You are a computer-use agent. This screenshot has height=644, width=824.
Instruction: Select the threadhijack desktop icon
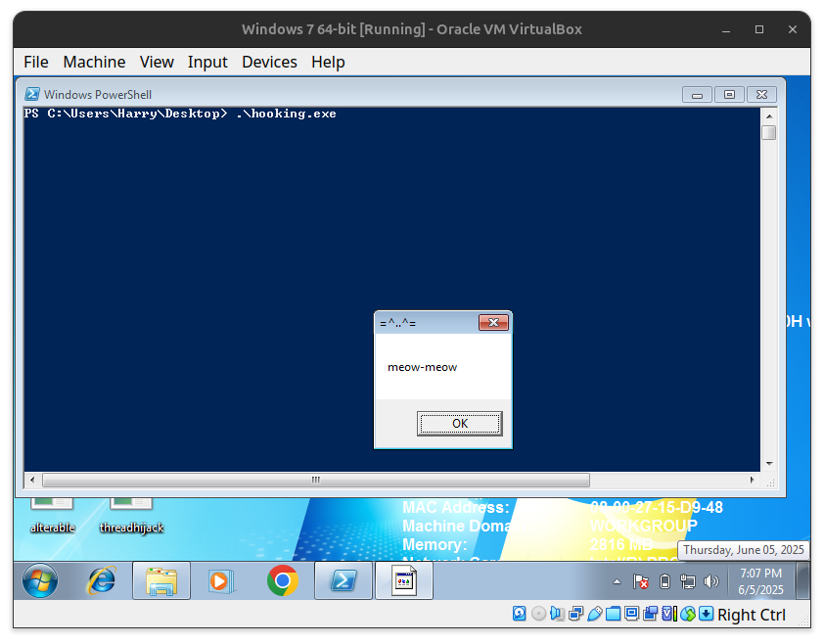131,515
